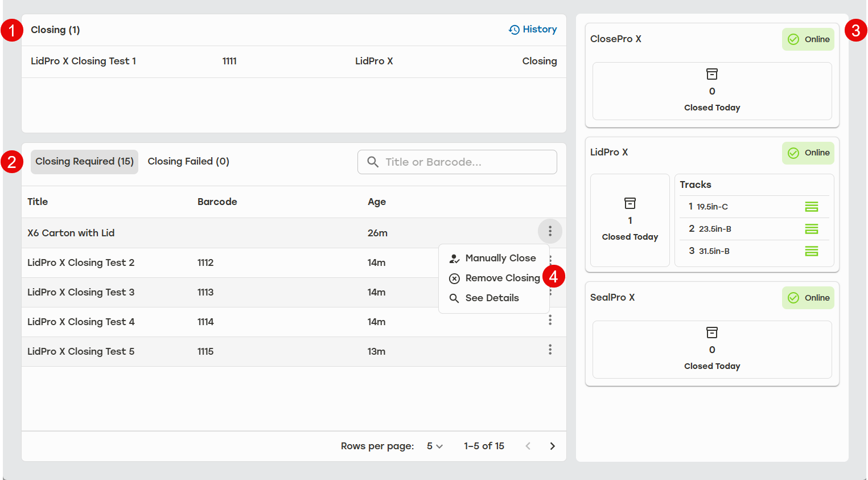Click the LidPro X Closing Test 2 title
This screenshot has width=868, height=480.
pos(81,263)
